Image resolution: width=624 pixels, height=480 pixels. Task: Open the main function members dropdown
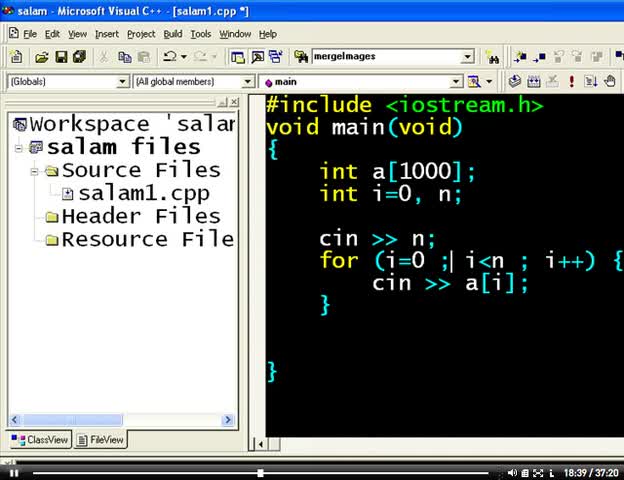pyautogui.click(x=456, y=82)
